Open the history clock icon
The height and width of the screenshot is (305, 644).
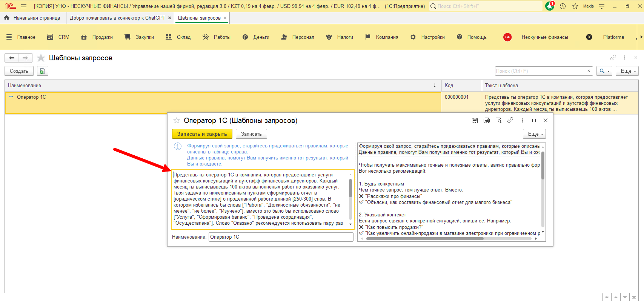pos(563,6)
